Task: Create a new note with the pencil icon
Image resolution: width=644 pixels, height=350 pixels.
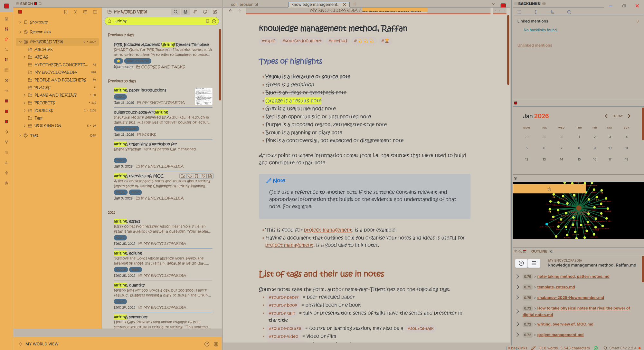Action: (x=215, y=12)
